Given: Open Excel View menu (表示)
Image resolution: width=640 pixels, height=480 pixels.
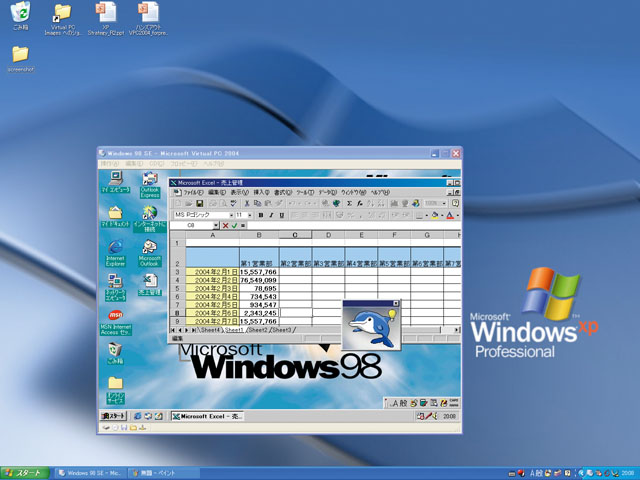Looking at the screenshot, I should point(240,192).
